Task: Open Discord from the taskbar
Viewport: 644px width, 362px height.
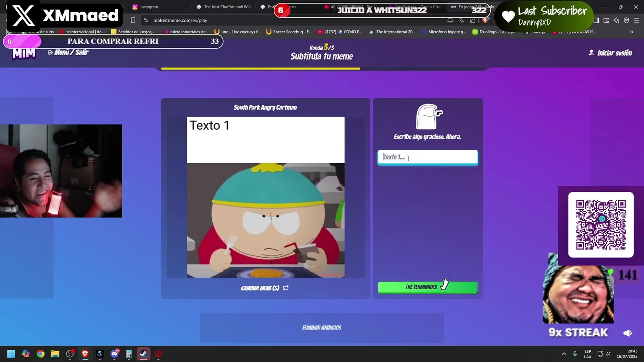Action: [x=114, y=354]
